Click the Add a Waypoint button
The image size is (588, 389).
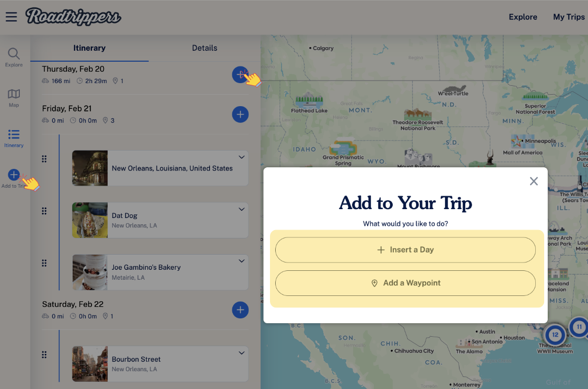405,283
